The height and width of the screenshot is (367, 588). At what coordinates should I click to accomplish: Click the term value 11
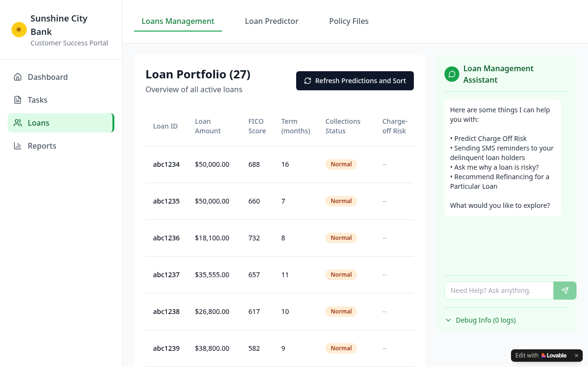[285, 275]
